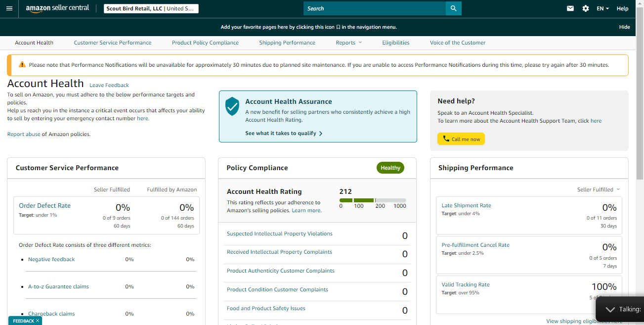Screen dimensions: 644x325
Task: Click the warning triangle icon in alert
Action: click(x=22, y=64)
